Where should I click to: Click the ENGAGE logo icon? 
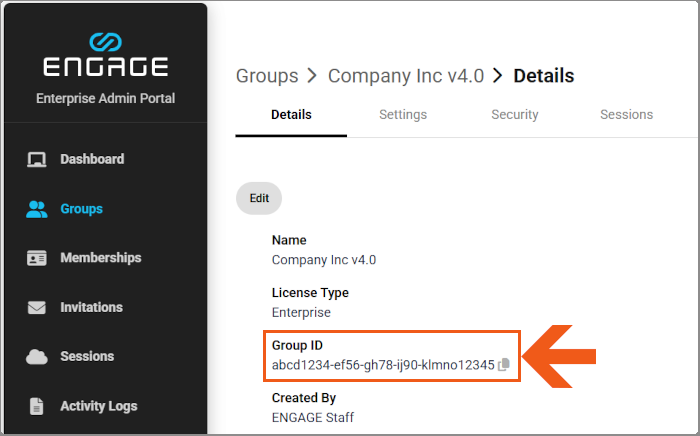click(x=105, y=42)
